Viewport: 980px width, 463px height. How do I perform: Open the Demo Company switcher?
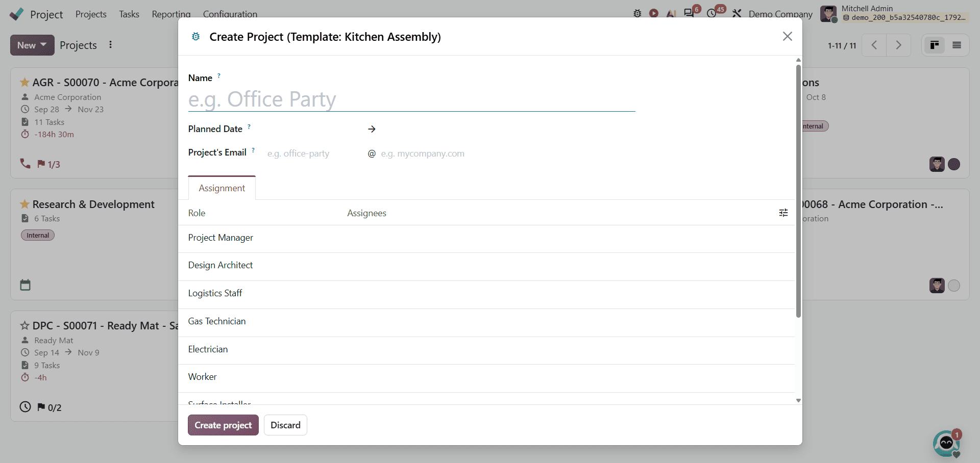tap(780, 14)
